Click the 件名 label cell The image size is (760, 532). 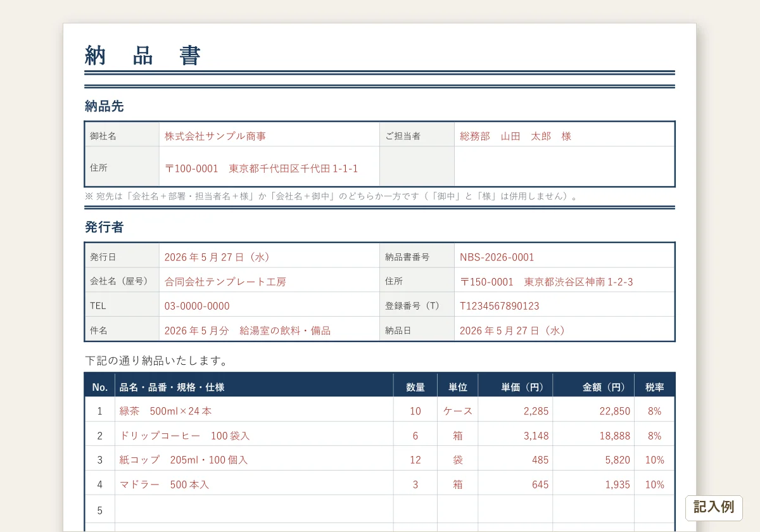pos(122,330)
